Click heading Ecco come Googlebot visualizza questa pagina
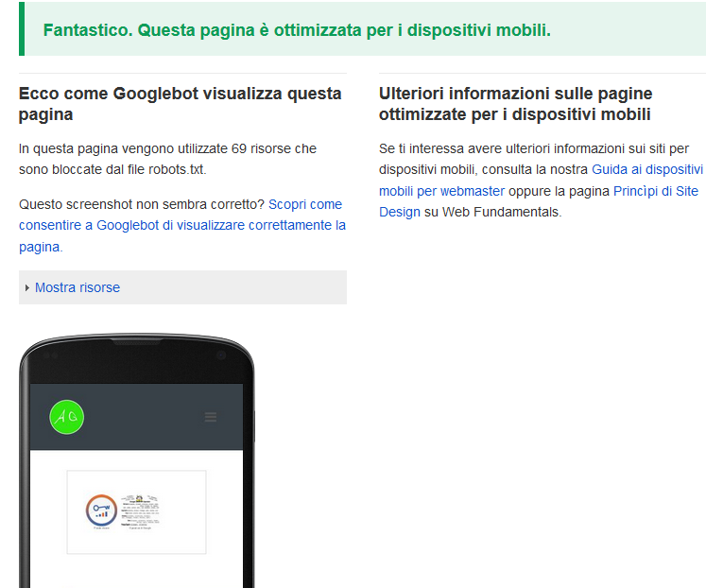 click(181, 104)
